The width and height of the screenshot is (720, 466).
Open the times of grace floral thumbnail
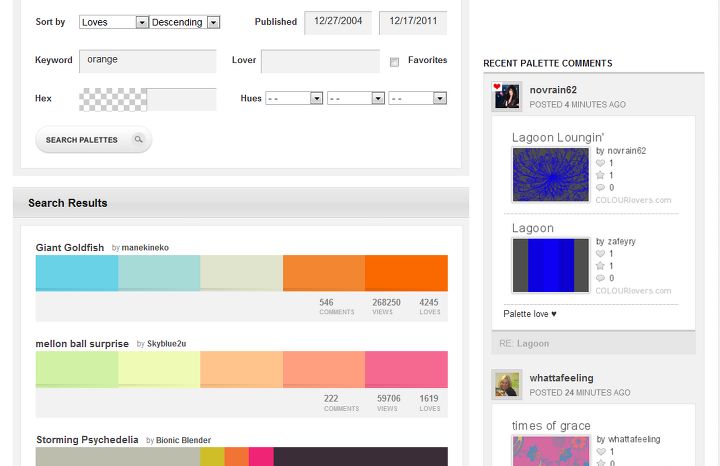click(x=551, y=451)
